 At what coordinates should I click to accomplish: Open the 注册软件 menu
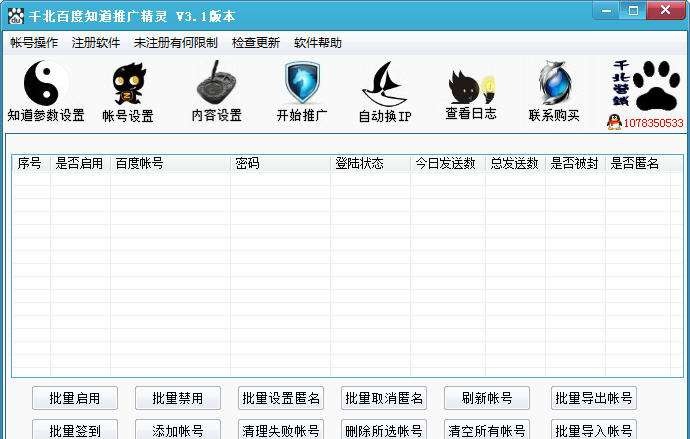96,43
